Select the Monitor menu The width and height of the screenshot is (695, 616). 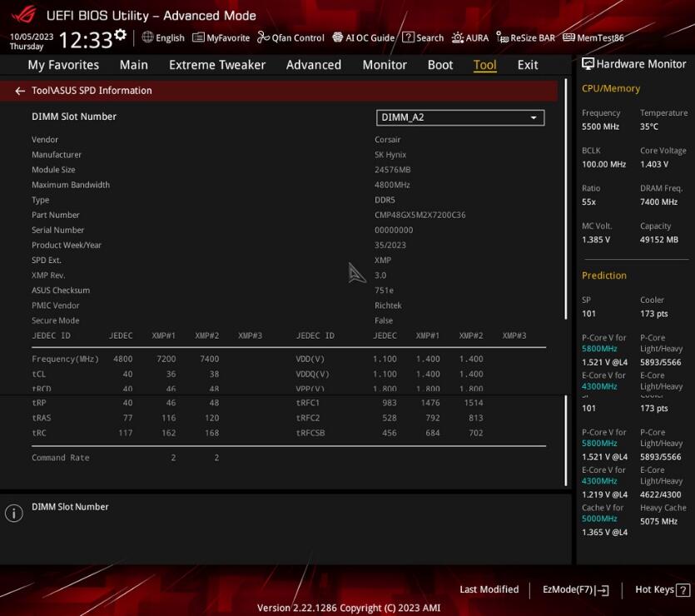click(384, 65)
